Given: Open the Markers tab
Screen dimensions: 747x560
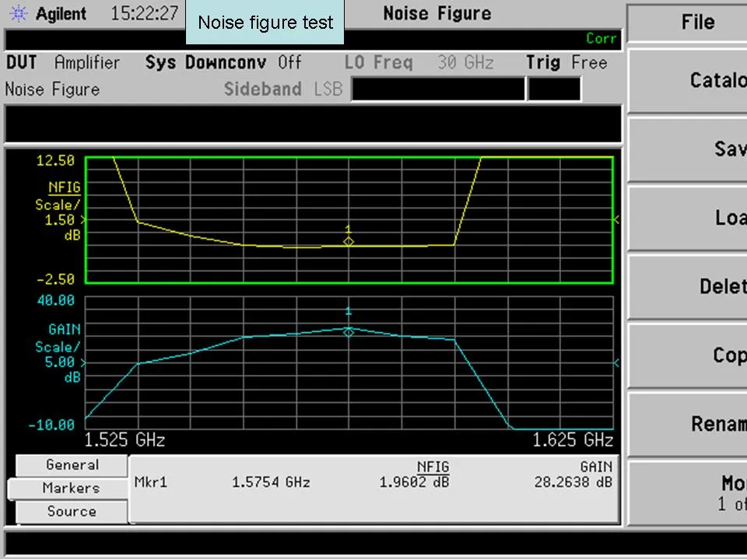Looking at the screenshot, I should point(70,488).
